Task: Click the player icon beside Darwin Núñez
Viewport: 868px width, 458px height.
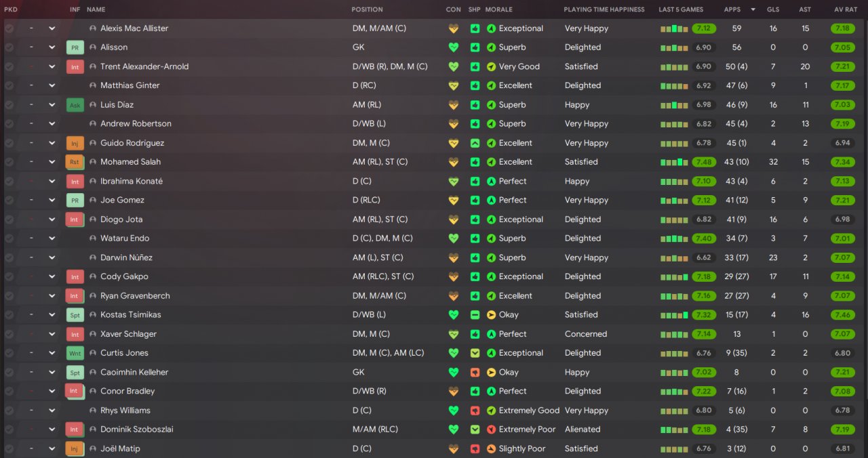Action: click(x=93, y=258)
